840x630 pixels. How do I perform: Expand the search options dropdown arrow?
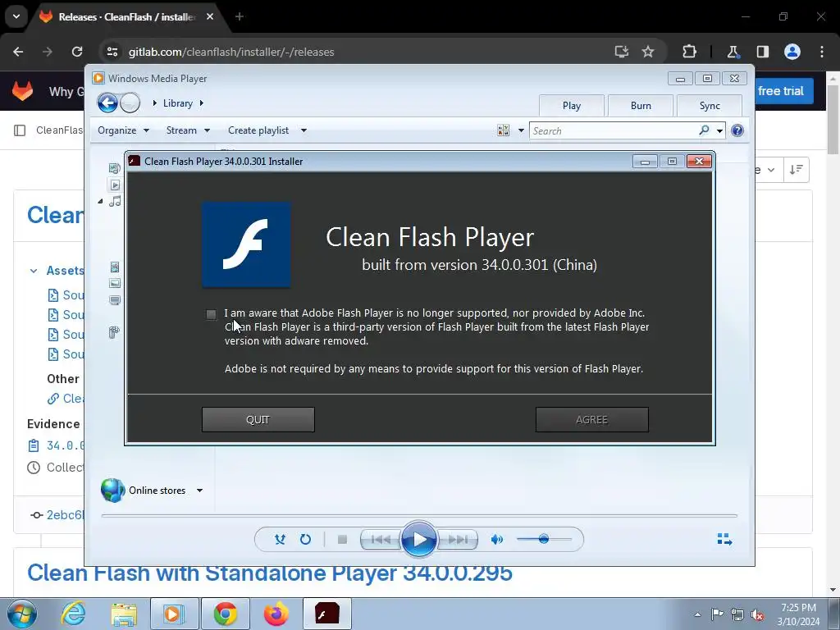click(x=719, y=130)
